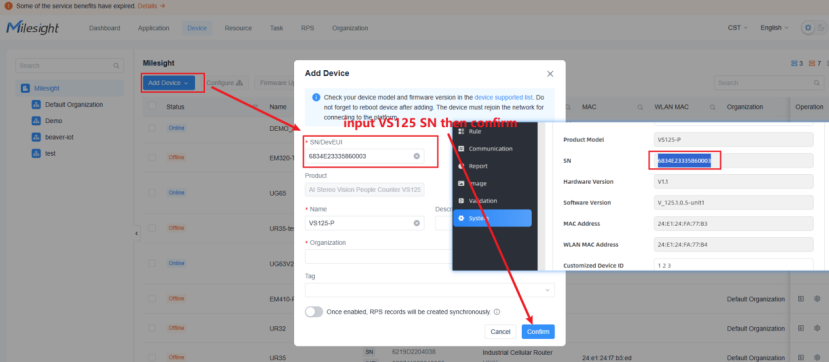This screenshot has width=829, height=362.
Task: Clear the Name field VS125-P
Action: [x=417, y=223]
